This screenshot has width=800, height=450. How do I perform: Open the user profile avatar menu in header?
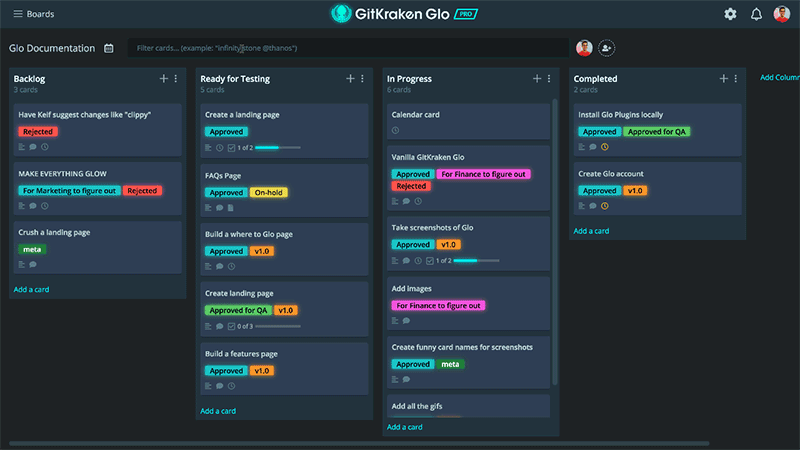[780, 14]
